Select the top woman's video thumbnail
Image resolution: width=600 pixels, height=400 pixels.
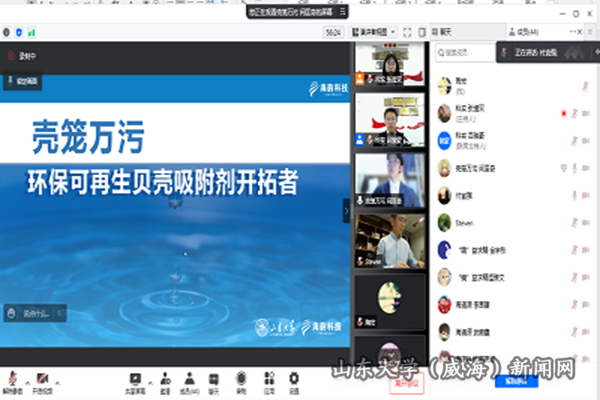(x=390, y=64)
